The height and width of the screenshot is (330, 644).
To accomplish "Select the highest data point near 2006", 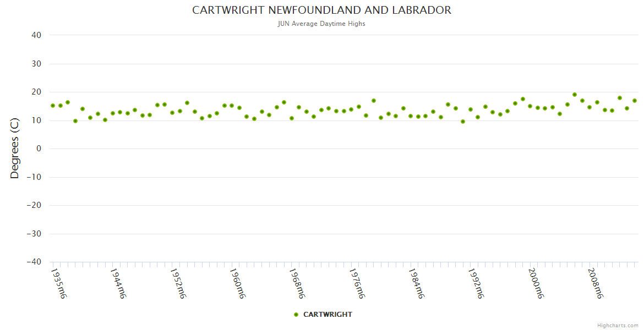I will click(x=575, y=95).
